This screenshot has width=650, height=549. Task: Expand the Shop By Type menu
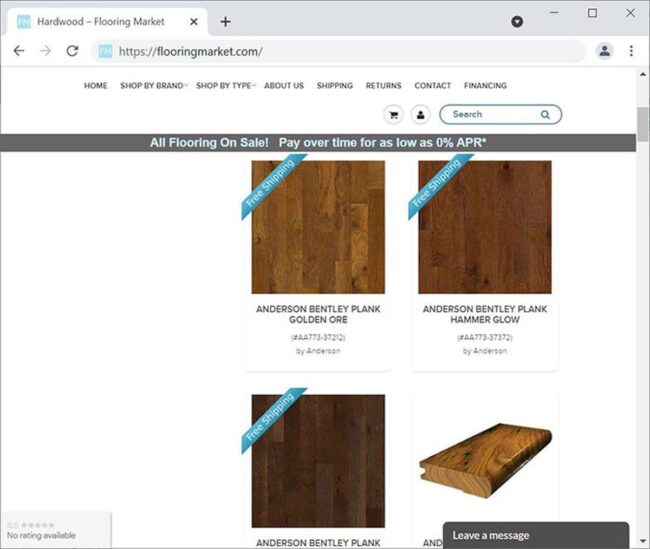(226, 85)
